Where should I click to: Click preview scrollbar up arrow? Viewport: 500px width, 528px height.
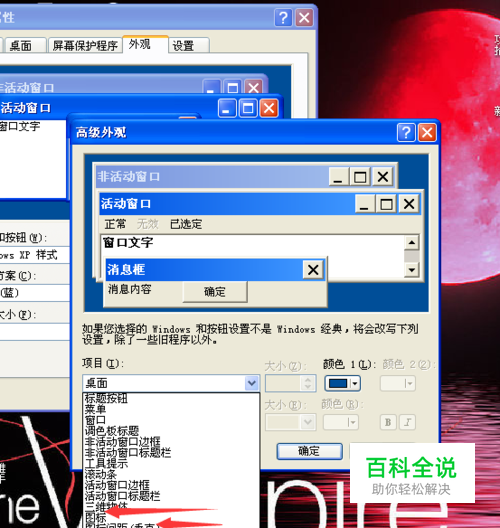tap(412, 242)
